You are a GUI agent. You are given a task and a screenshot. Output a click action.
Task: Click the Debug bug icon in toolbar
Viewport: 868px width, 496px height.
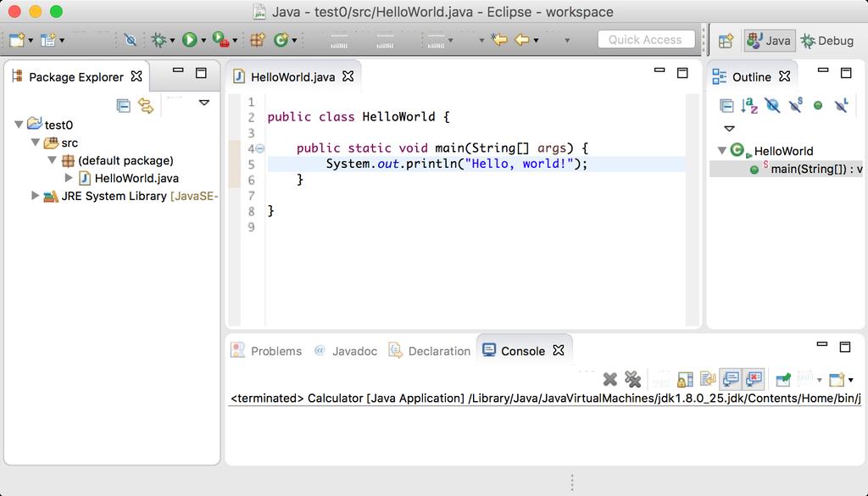tap(159, 40)
